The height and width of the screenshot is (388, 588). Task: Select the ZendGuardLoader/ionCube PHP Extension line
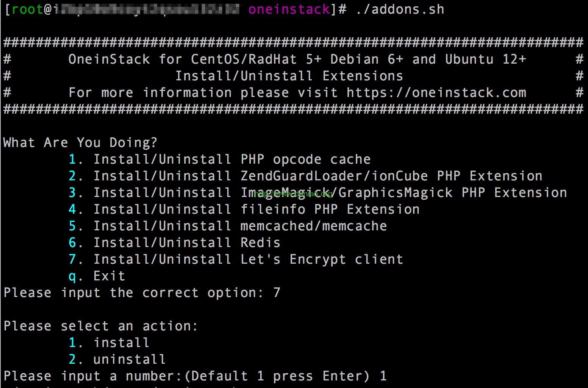click(305, 176)
